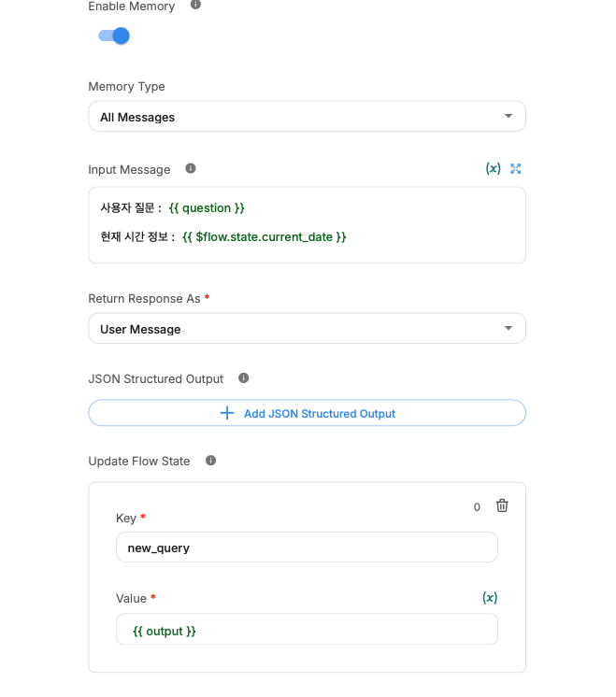The height and width of the screenshot is (697, 616).
Task: Click the info icon beside Enable Memory
Action: click(x=195, y=6)
